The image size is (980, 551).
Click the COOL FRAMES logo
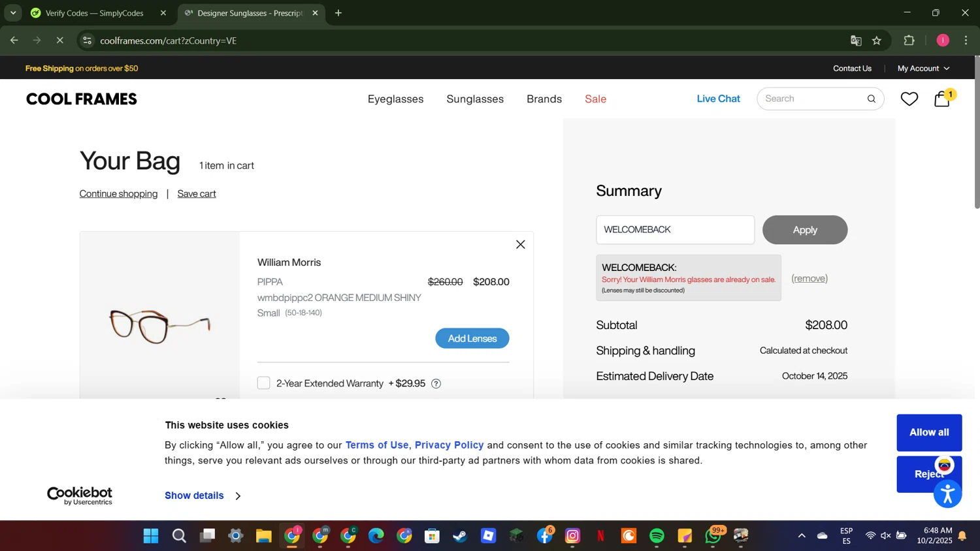tap(82, 99)
